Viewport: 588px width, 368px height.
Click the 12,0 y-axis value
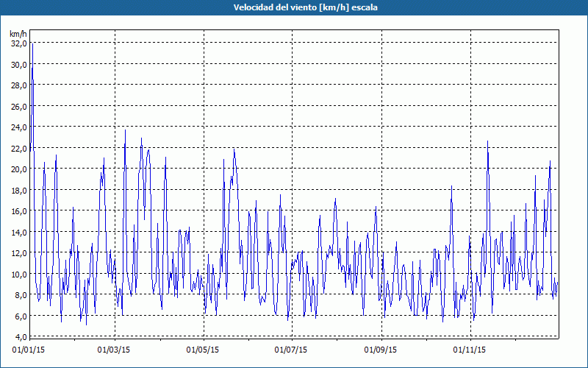(19, 253)
